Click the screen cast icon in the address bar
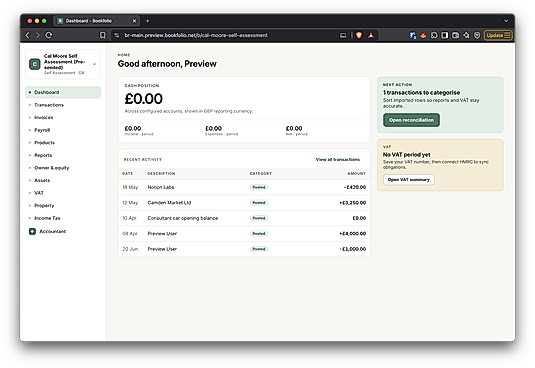 click(x=343, y=35)
